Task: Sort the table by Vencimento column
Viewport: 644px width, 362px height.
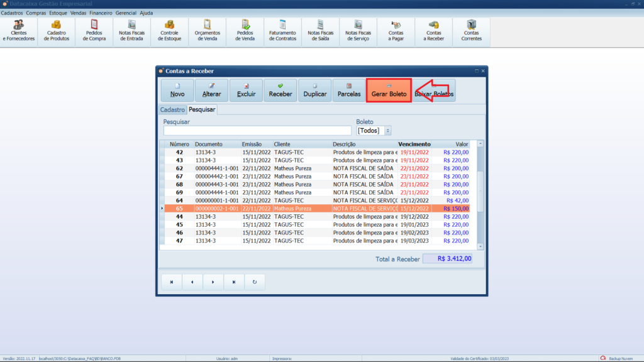Action: coord(414,144)
